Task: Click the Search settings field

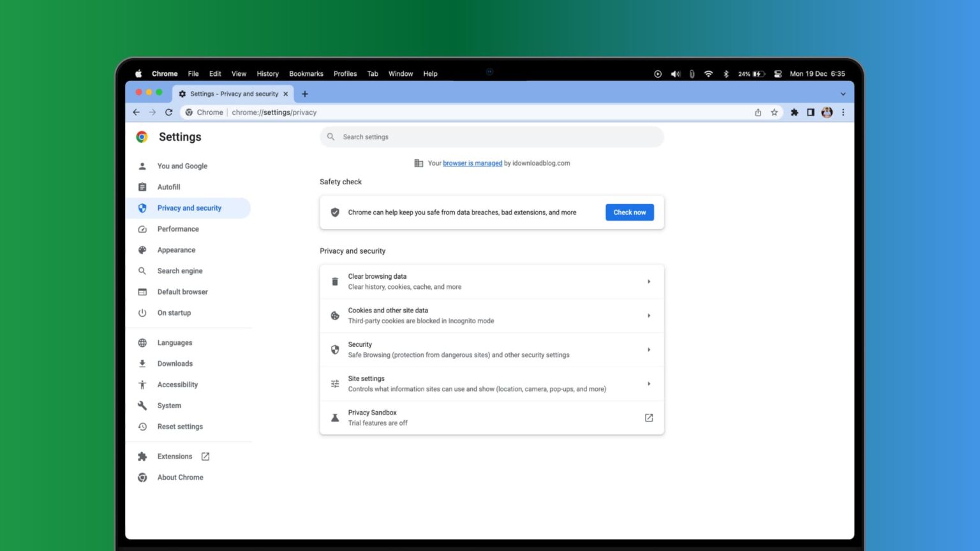Action: tap(492, 137)
